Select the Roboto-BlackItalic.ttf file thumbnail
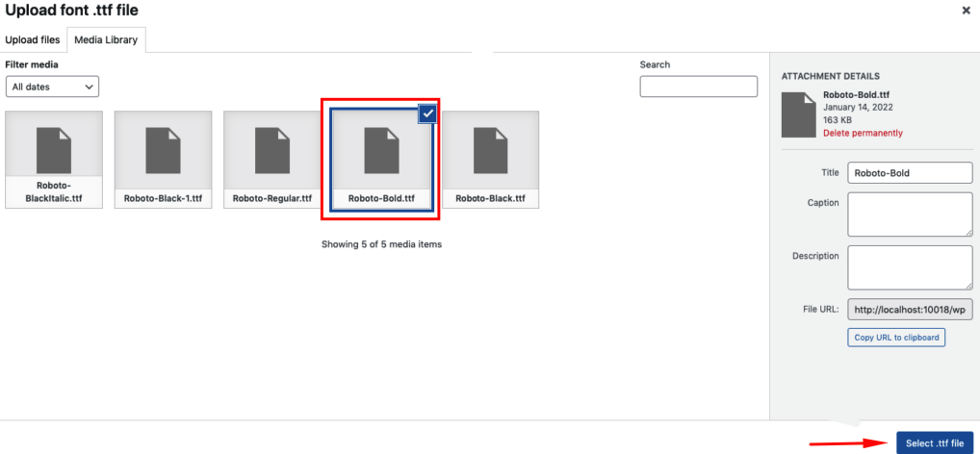The height and width of the screenshot is (454, 980). 54,160
